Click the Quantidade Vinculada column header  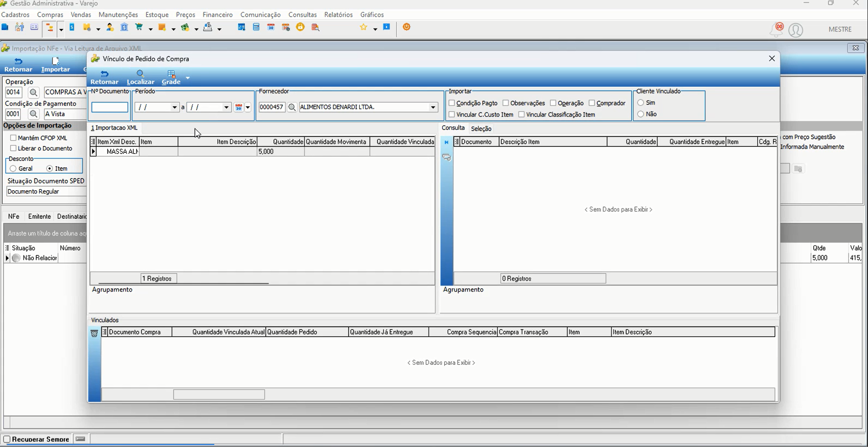point(402,142)
